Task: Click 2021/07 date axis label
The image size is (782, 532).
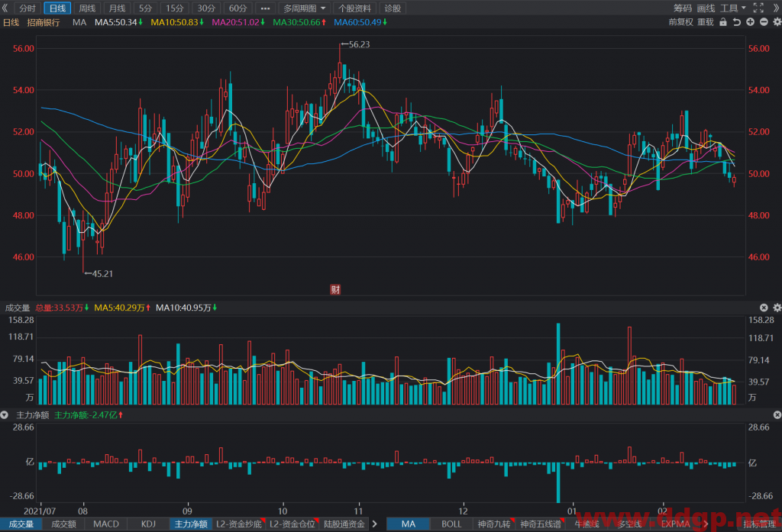Action: point(40,511)
